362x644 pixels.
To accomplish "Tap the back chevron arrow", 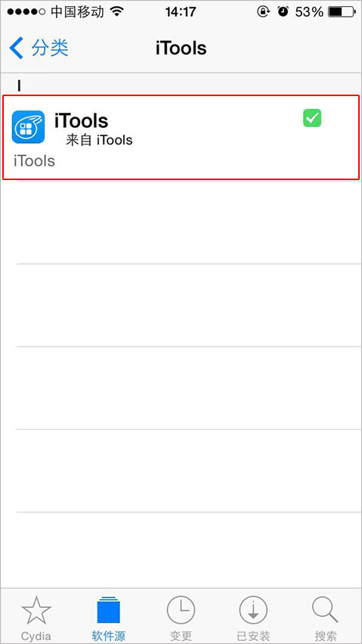I will [x=17, y=48].
